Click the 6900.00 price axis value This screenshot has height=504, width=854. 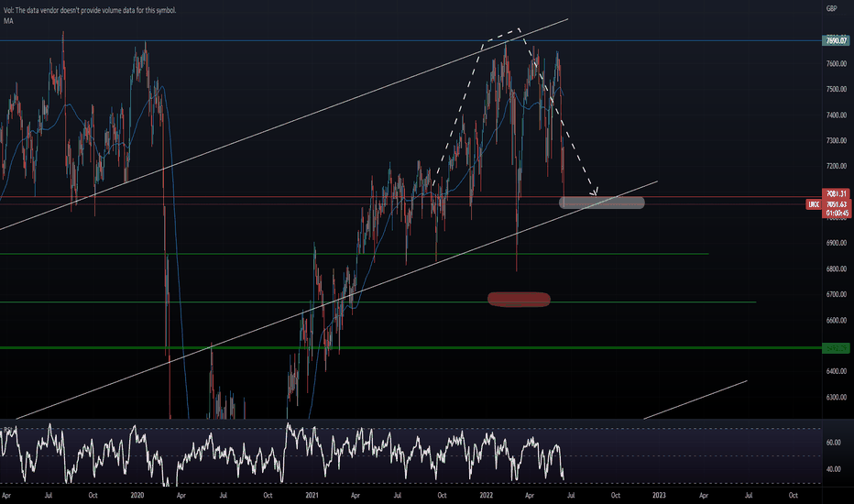836,243
